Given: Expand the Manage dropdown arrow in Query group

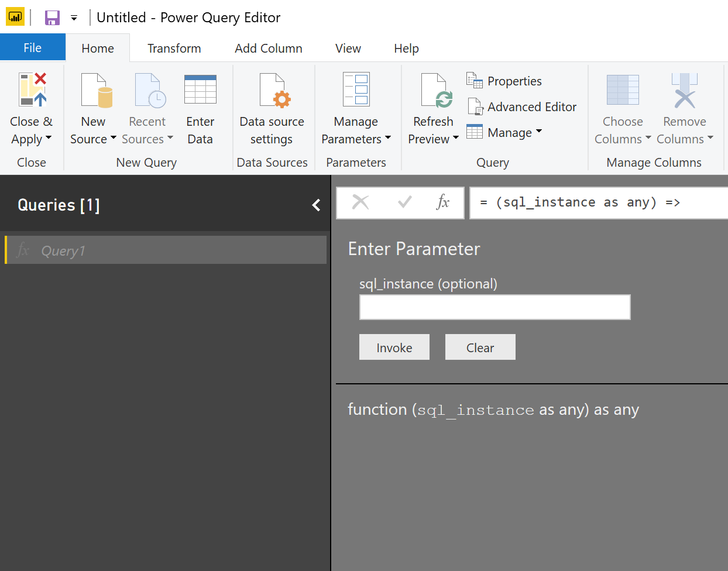Looking at the screenshot, I should (539, 131).
